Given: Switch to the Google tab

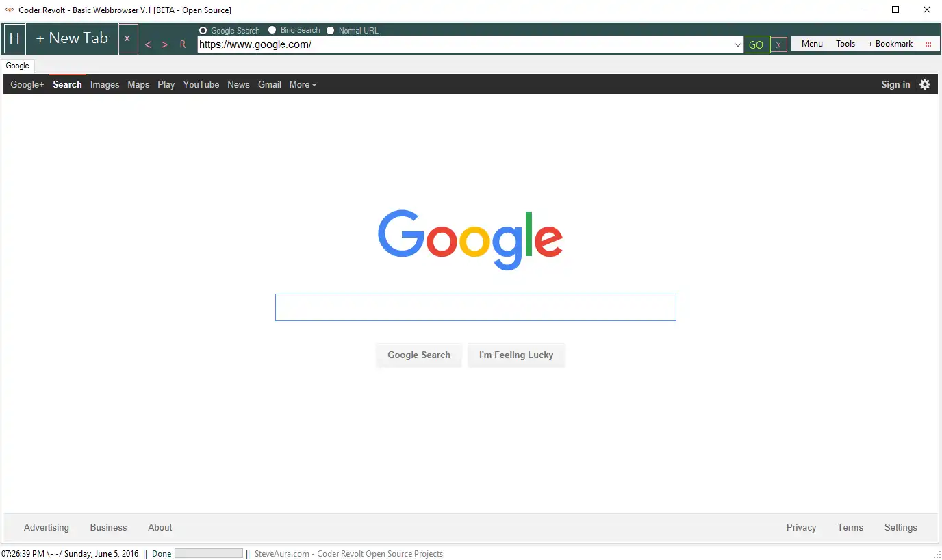Looking at the screenshot, I should click(18, 66).
